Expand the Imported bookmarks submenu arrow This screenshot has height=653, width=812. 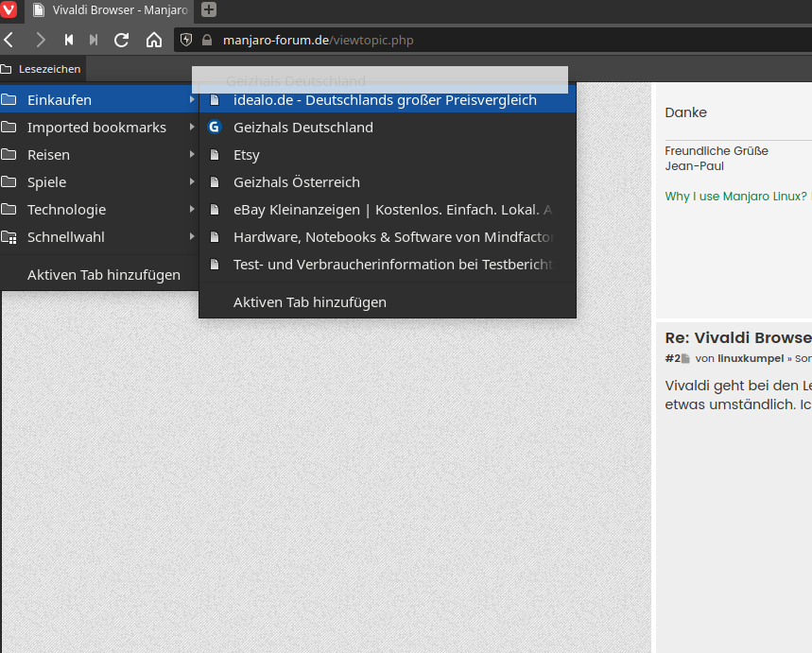(192, 127)
